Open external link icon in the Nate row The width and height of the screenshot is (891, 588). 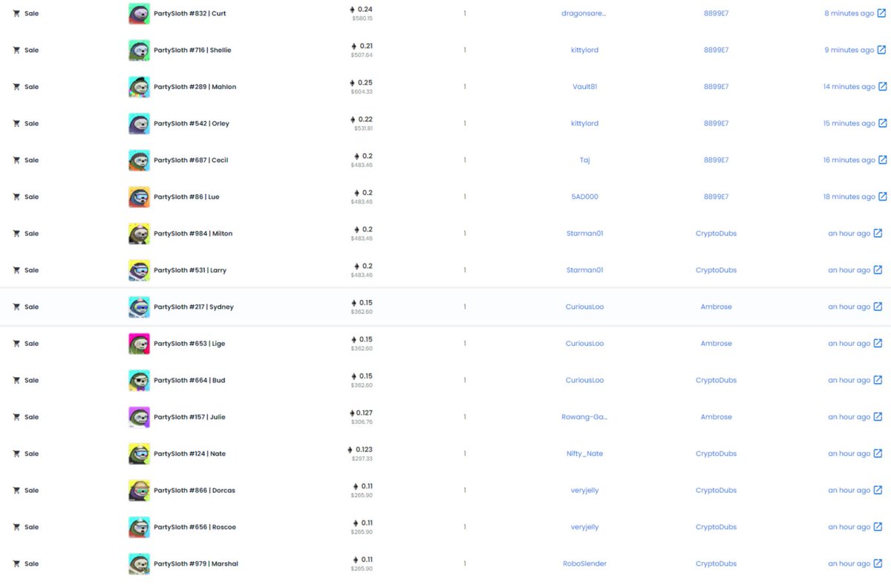(878, 454)
